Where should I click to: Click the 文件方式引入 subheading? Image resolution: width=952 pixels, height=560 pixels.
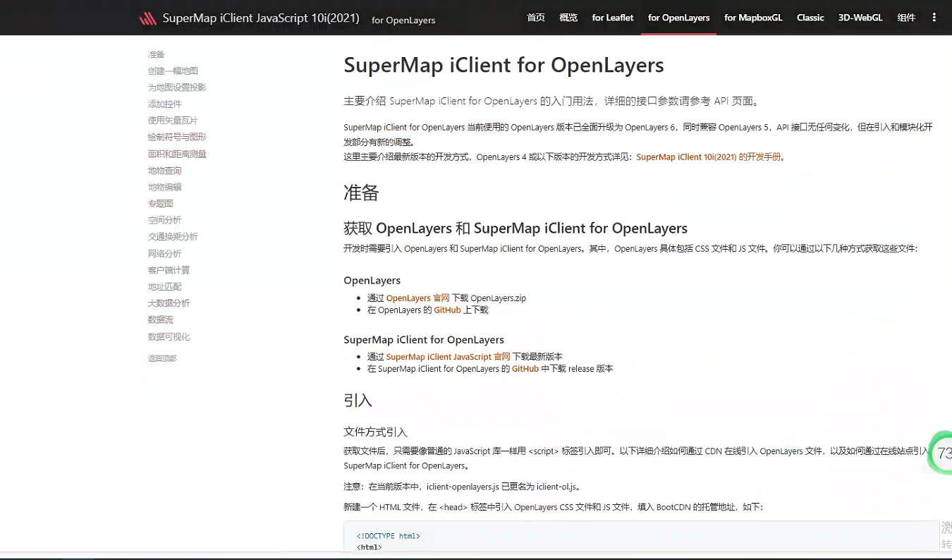(375, 432)
